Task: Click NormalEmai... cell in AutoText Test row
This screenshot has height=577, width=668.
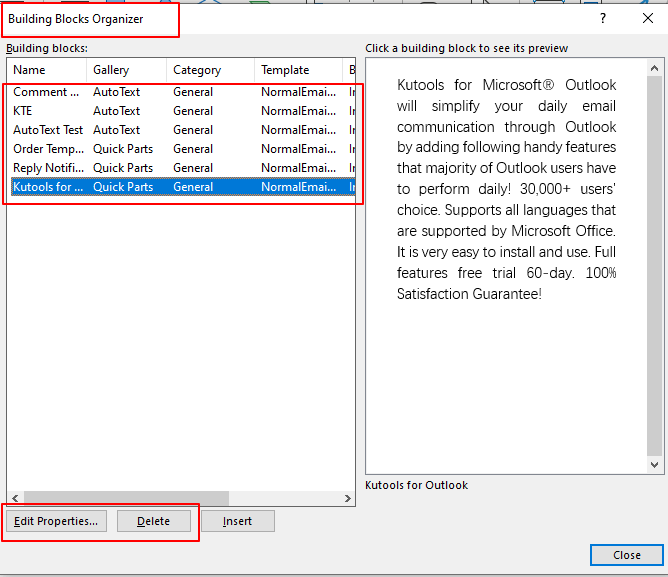Action: [299, 130]
